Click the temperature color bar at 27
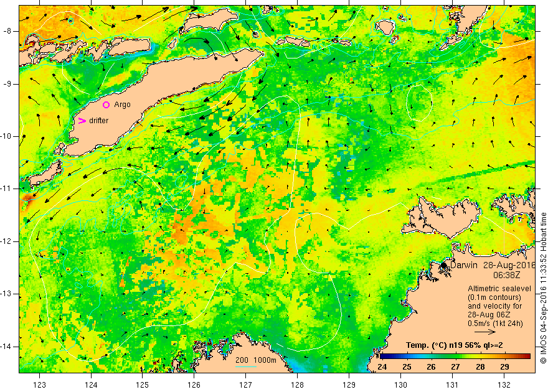This screenshot has height=392, width=548. click(x=455, y=357)
